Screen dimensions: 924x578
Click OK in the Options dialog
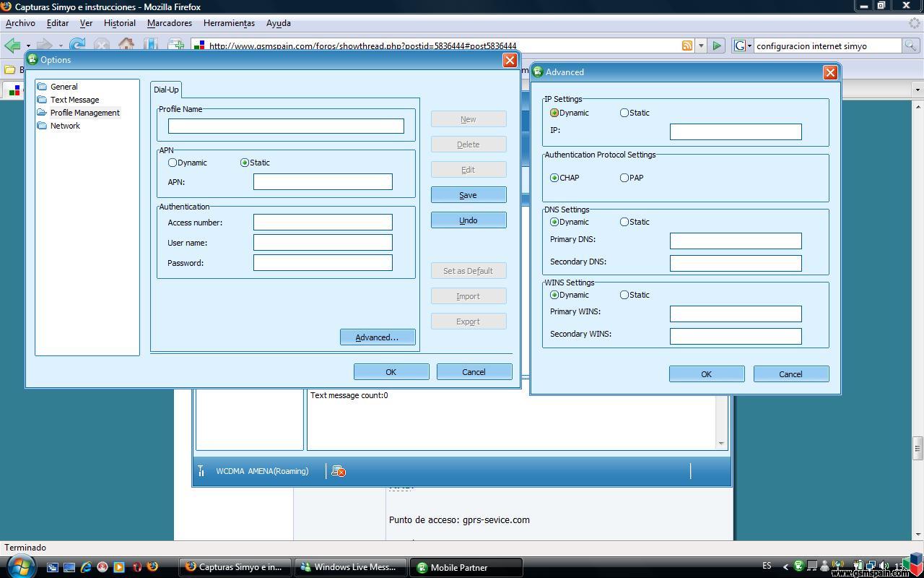coord(391,372)
